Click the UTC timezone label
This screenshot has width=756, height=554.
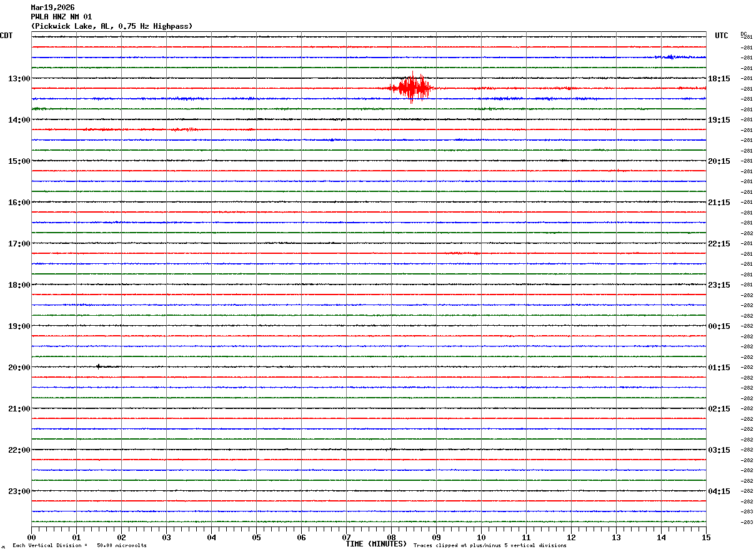(722, 36)
